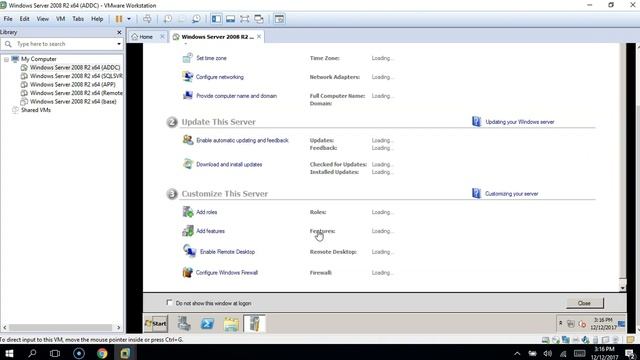Click the Close button in the tasks window
Image resolution: width=640 pixels, height=360 pixels.
point(584,303)
